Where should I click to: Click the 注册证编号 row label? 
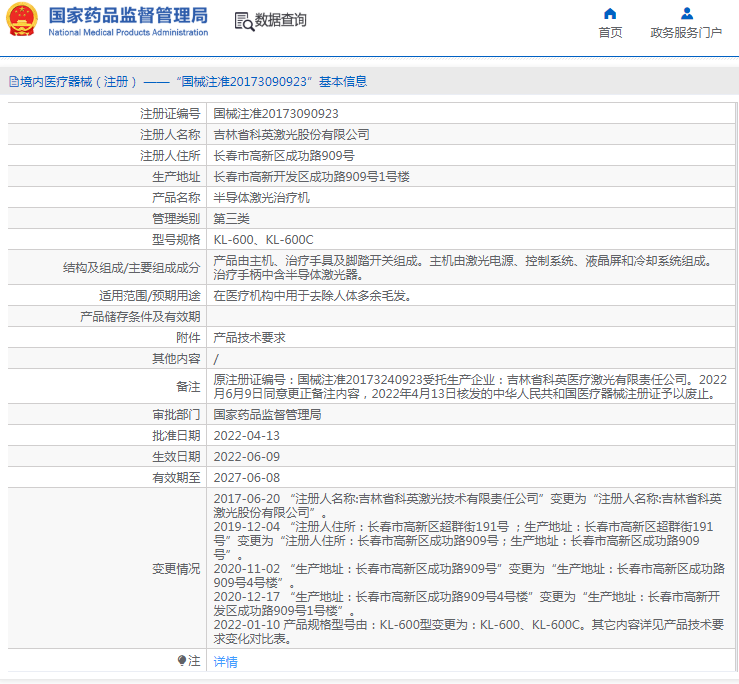(x=170, y=114)
